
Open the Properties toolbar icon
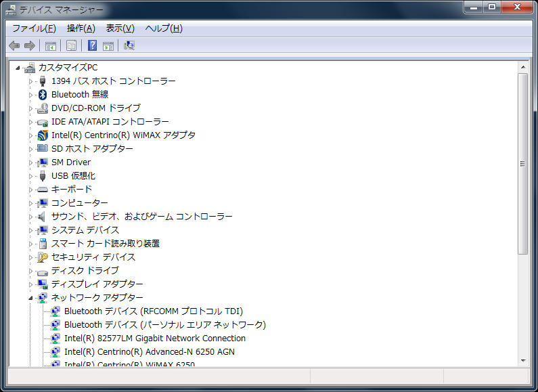71,45
